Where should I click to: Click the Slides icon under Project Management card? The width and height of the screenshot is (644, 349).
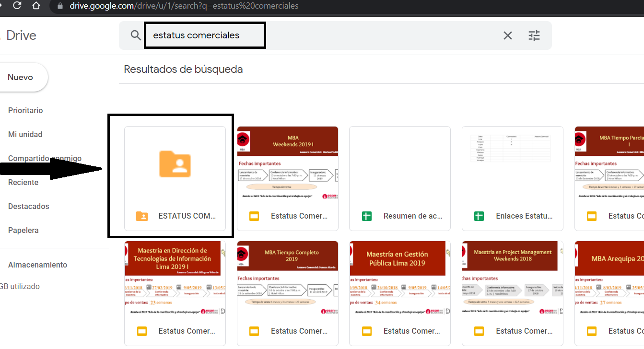479,331
